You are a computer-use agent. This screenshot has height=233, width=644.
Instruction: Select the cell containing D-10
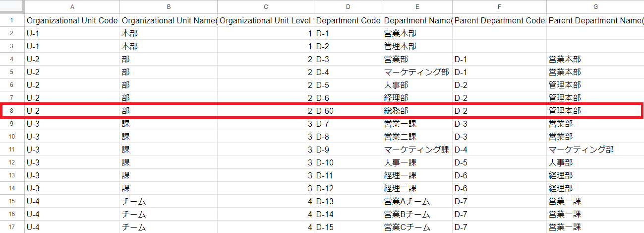pos(348,162)
